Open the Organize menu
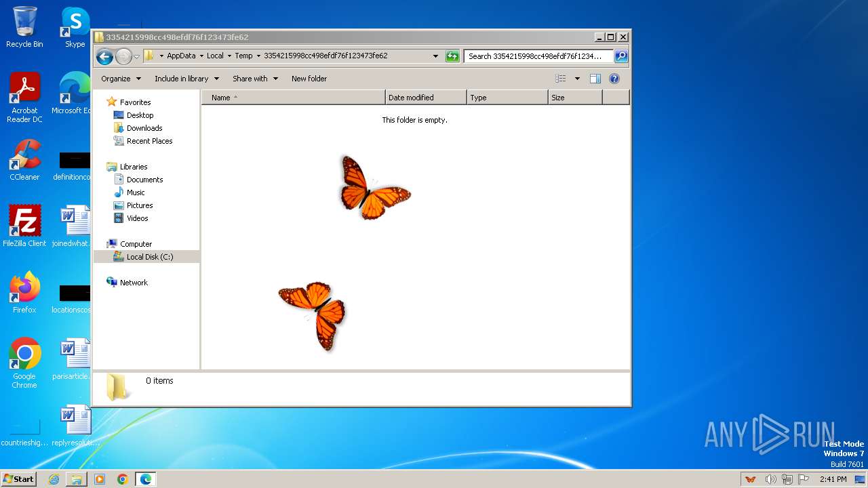 (x=121, y=79)
